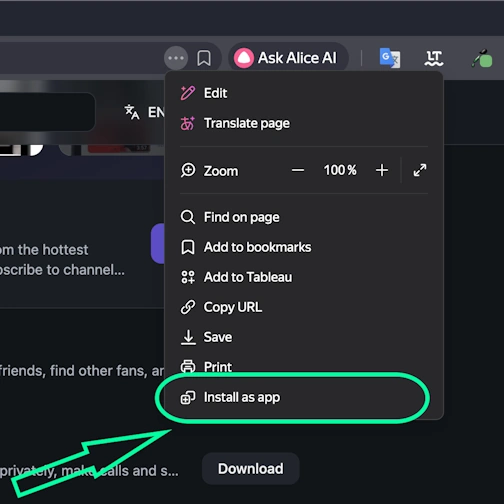504x504 pixels.
Task: Decrease zoom with the minus button
Action: 298,170
